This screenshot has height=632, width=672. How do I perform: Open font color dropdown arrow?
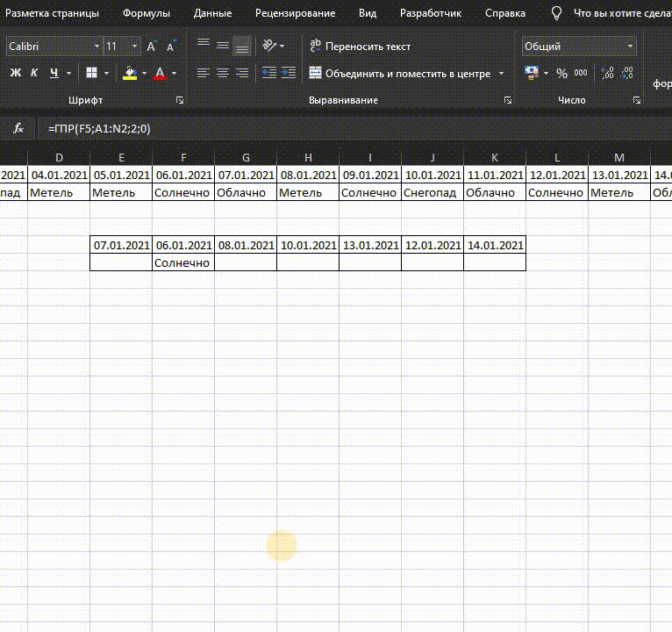174,73
